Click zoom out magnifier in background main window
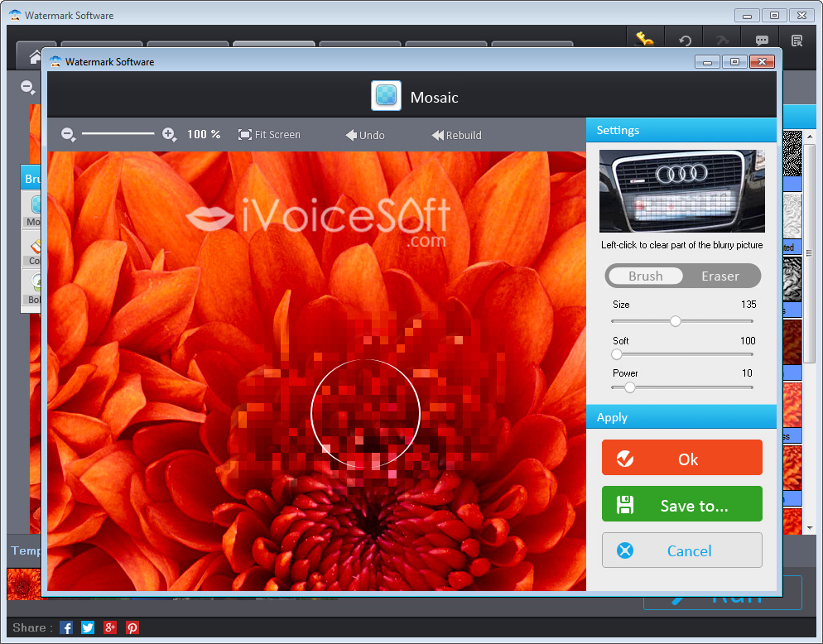Viewport: 823px width, 644px height. point(27,87)
